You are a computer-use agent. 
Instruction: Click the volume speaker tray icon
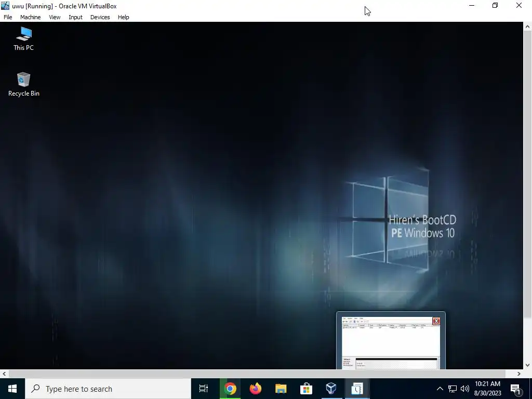click(x=465, y=389)
